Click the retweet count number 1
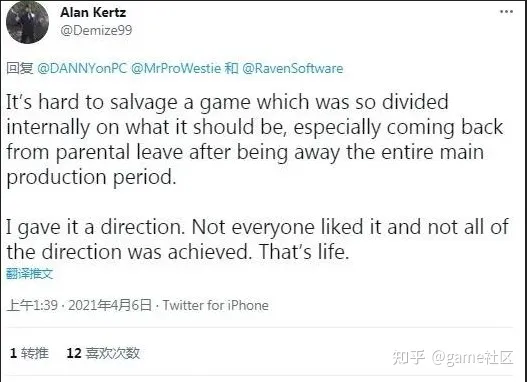Screen dimensions: 527x382 coord(13,353)
